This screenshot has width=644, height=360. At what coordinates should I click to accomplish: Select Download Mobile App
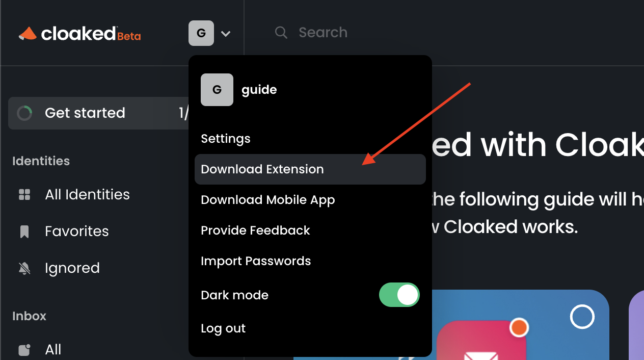[x=268, y=200]
